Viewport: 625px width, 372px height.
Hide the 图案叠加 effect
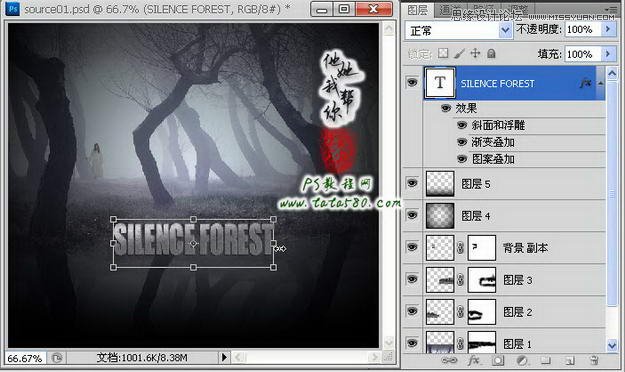[462, 159]
